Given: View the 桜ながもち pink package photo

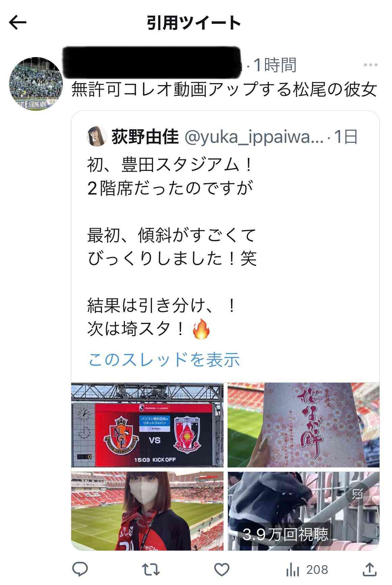Looking at the screenshot, I should point(304,425).
